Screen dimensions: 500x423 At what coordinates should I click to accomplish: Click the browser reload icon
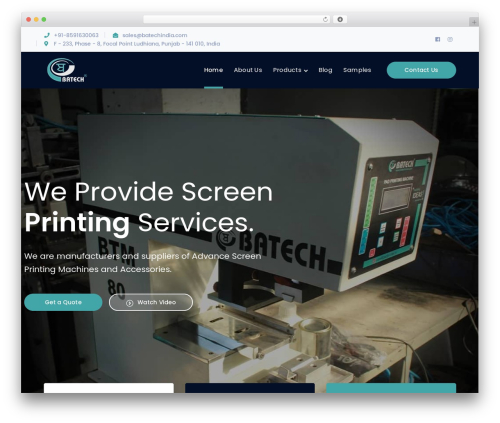(325, 19)
